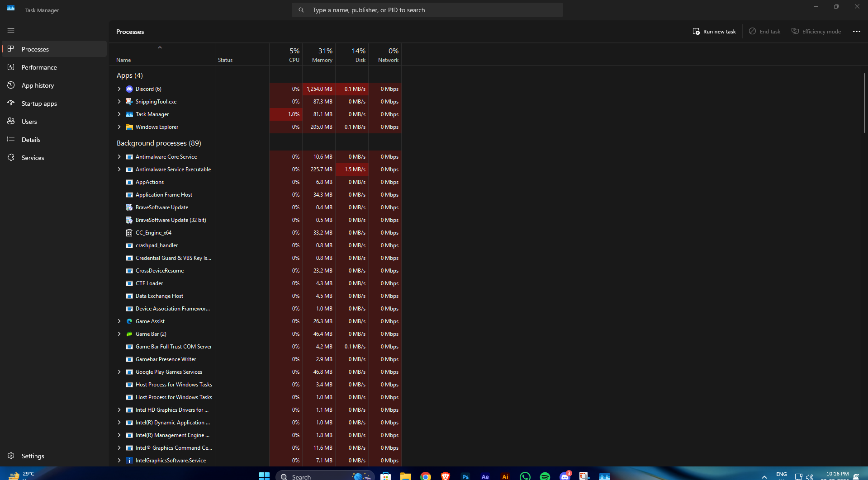Image resolution: width=868 pixels, height=480 pixels.
Task: Open Google Chrome from the taskbar
Action: click(425, 476)
